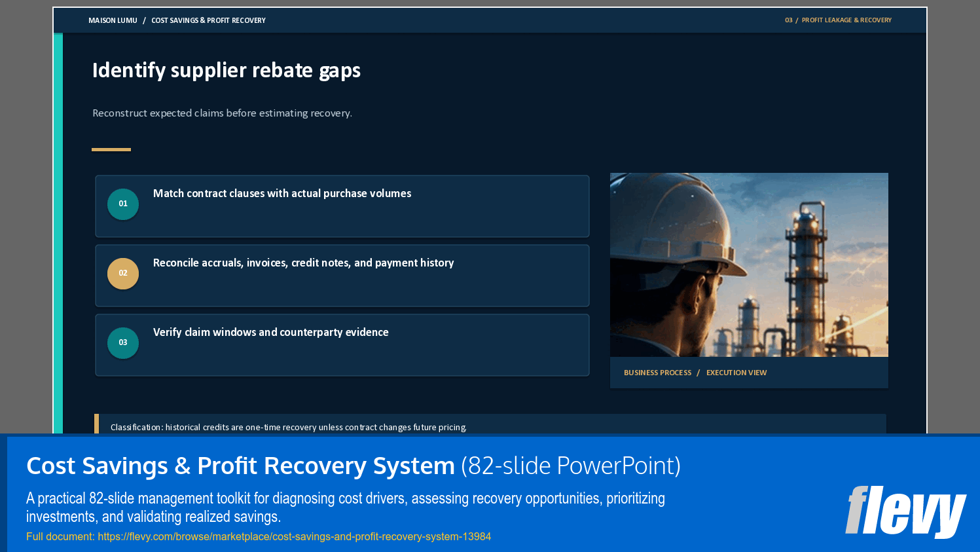Open the full document flevy.com link
This screenshot has height=552, width=980.
[x=259, y=537]
